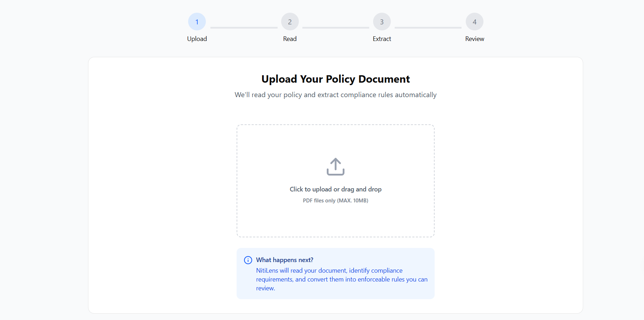Click the Extract step label
Screen dimensions: 644x320
382,39
